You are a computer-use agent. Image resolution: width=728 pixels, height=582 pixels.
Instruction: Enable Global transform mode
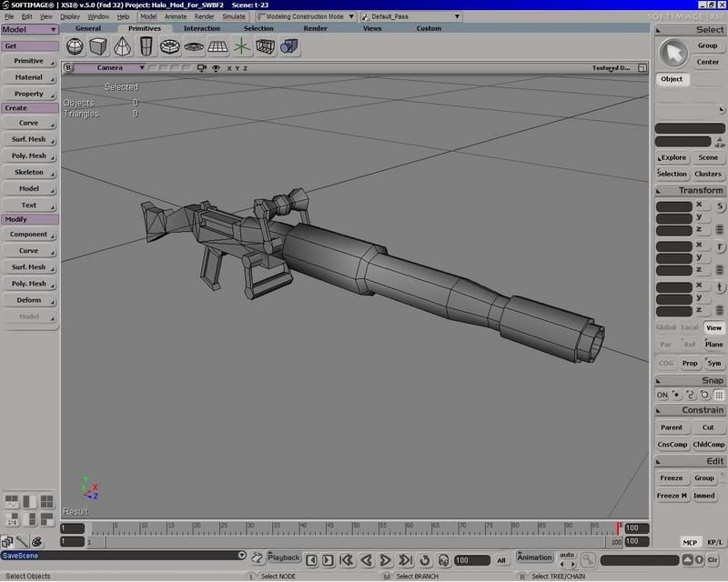point(666,327)
